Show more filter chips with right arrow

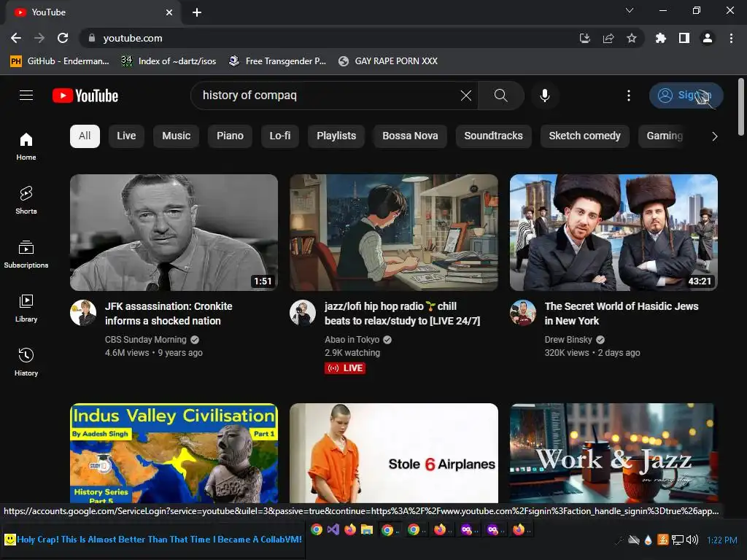click(x=714, y=136)
